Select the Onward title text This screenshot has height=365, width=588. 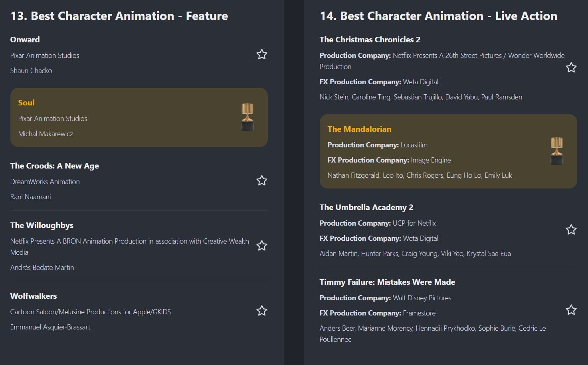click(25, 40)
